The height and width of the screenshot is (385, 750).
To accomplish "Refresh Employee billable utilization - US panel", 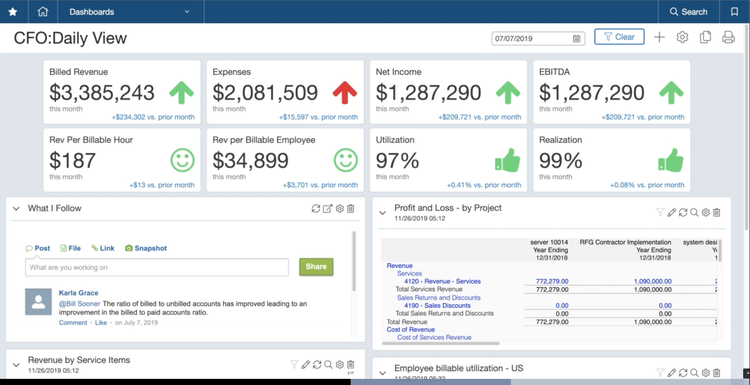I will coord(683,373).
